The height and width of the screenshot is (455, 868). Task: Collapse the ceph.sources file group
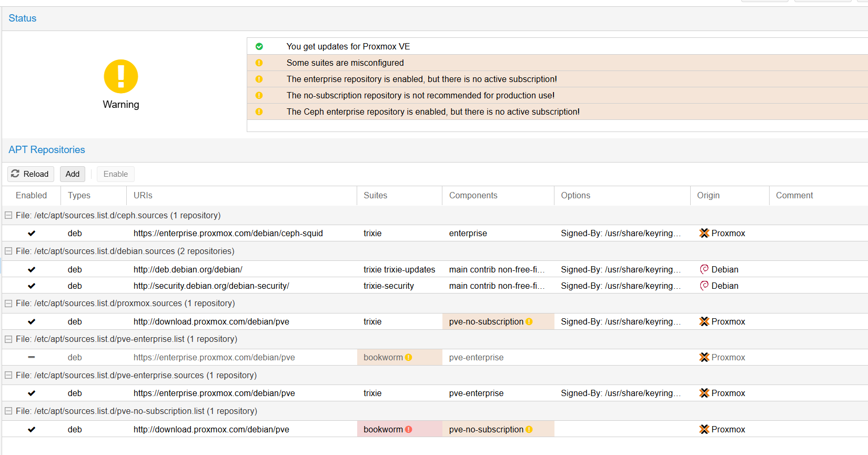click(8, 215)
